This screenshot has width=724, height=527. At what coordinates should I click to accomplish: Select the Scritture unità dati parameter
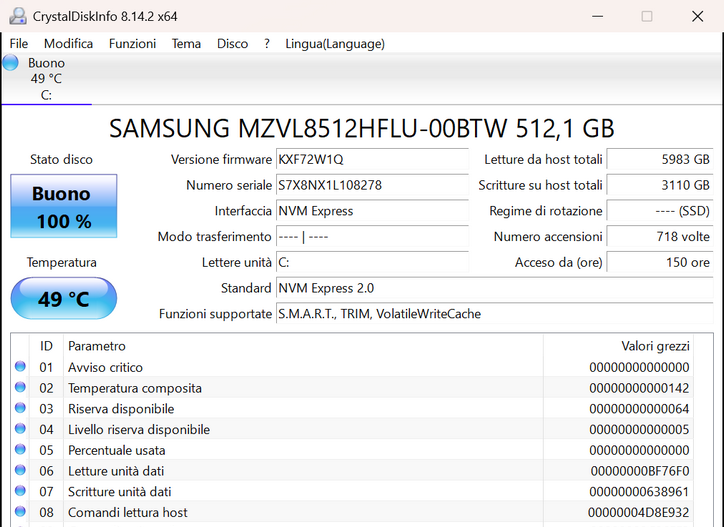(120, 492)
